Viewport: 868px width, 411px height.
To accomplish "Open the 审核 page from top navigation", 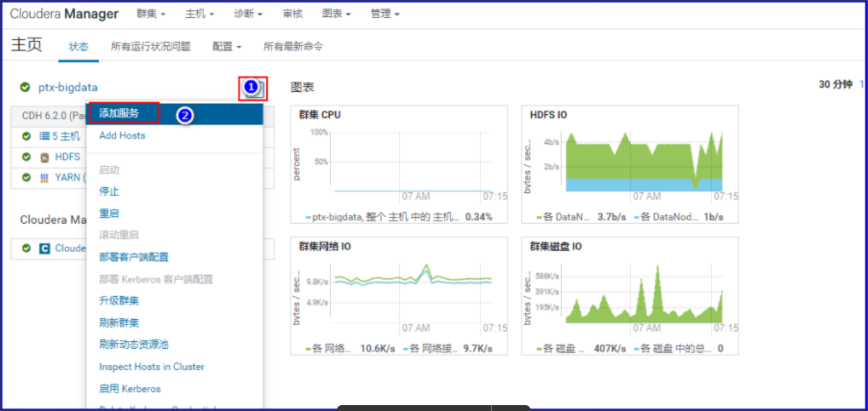I will 293,13.
